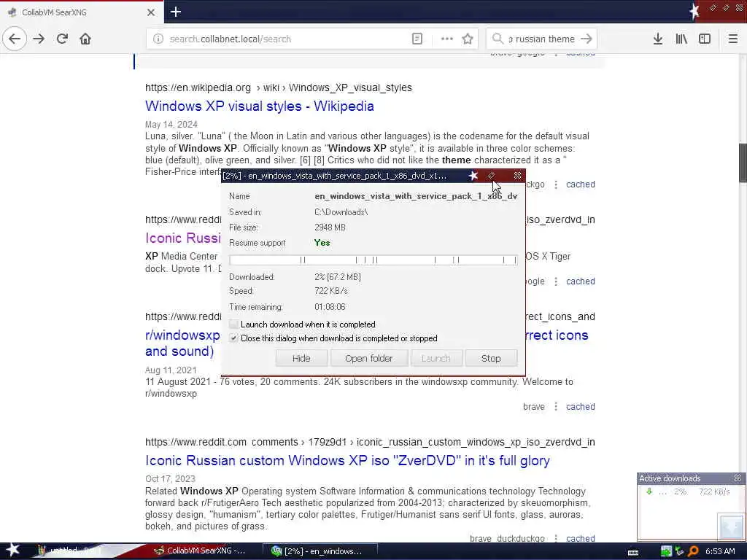747x560 pixels.
Task: Click the star icon in browser titlebar
Action: pyautogui.click(x=694, y=10)
